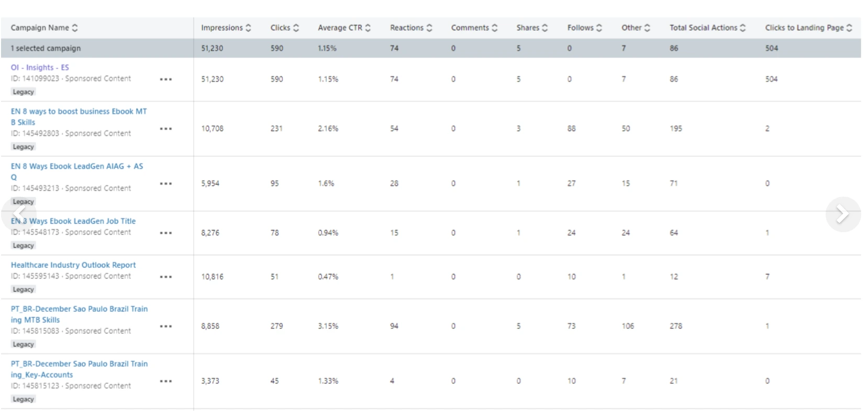Open more options for EN 8 Ways Ebook LeadGen AIAG + ASQ
868x411 pixels.
click(x=166, y=184)
